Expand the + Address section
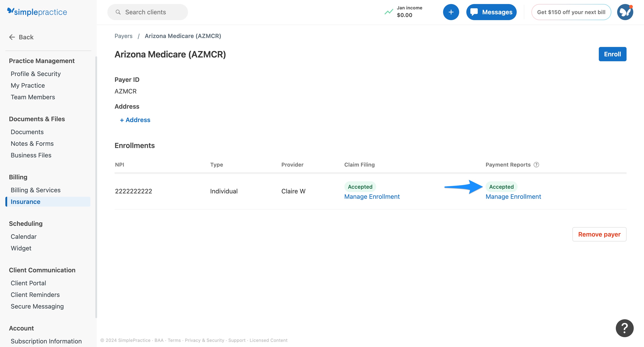Screen dimensions: 644x347 [x=135, y=120]
